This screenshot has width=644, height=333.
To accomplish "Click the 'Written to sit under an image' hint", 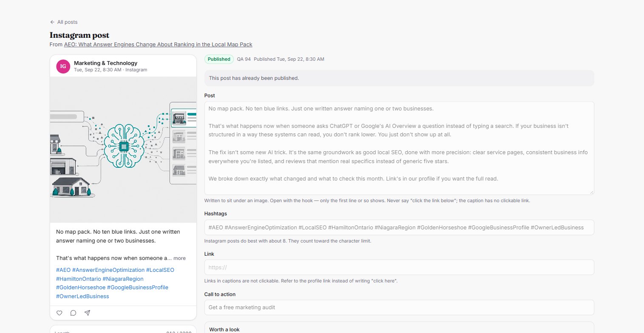I will [x=367, y=200].
